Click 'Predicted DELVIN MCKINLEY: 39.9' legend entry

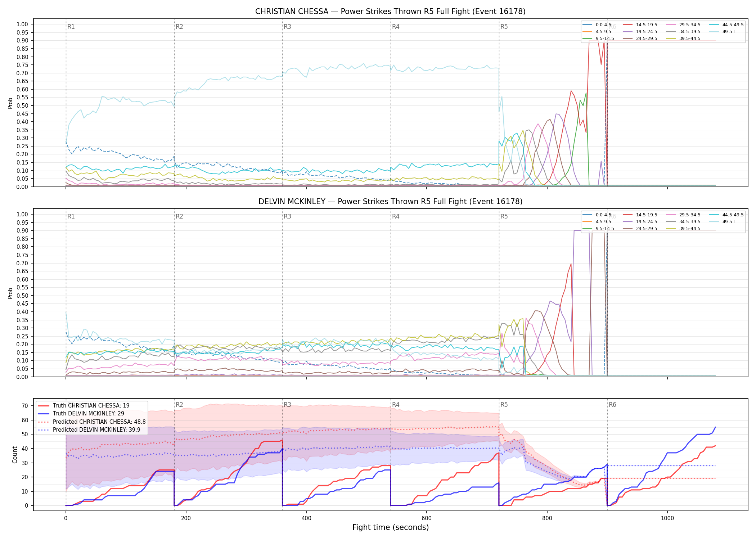coord(89,430)
